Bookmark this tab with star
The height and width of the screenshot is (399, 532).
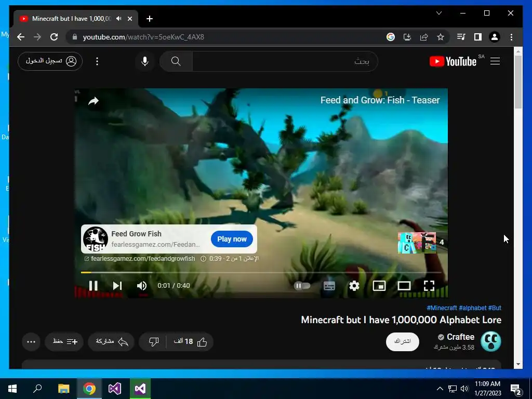click(441, 37)
